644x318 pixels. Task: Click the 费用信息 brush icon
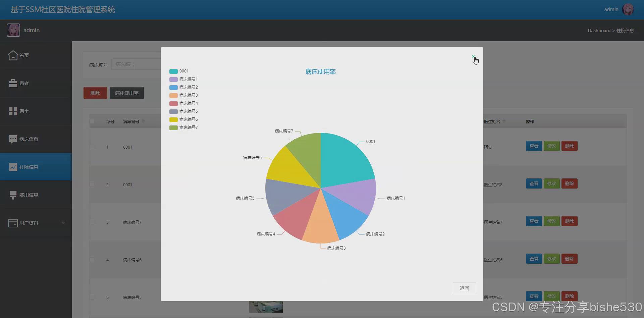pyautogui.click(x=13, y=195)
